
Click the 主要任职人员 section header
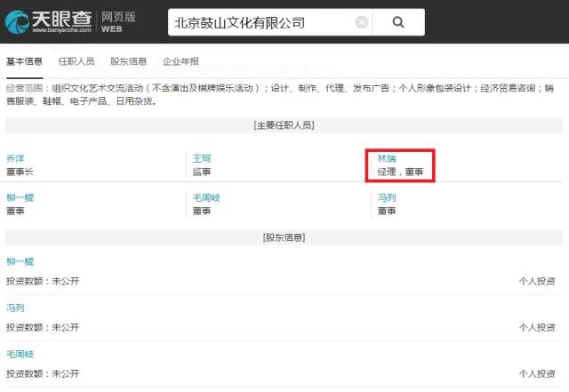[x=284, y=125]
